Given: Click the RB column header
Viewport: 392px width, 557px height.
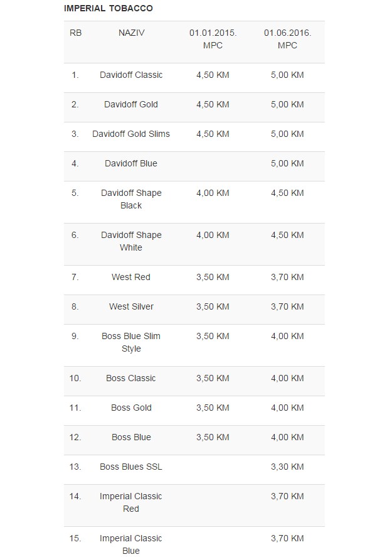Looking at the screenshot, I should [x=75, y=33].
